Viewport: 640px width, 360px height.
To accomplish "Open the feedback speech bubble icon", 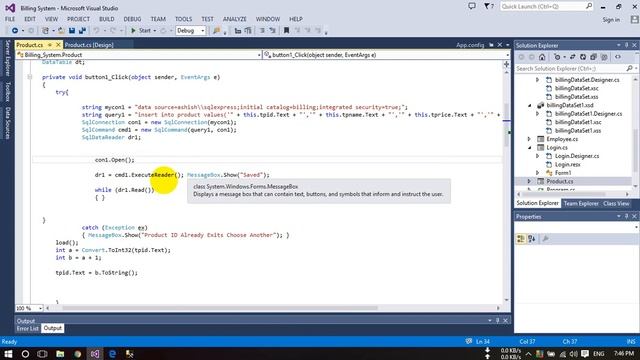I will [x=472, y=7].
